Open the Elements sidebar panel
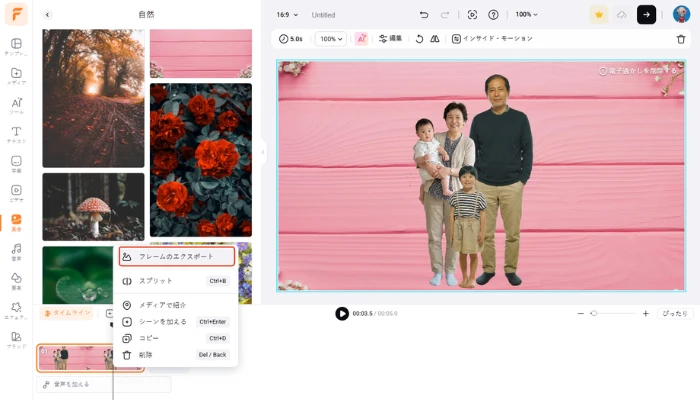The width and height of the screenshot is (700, 400). pos(16,281)
